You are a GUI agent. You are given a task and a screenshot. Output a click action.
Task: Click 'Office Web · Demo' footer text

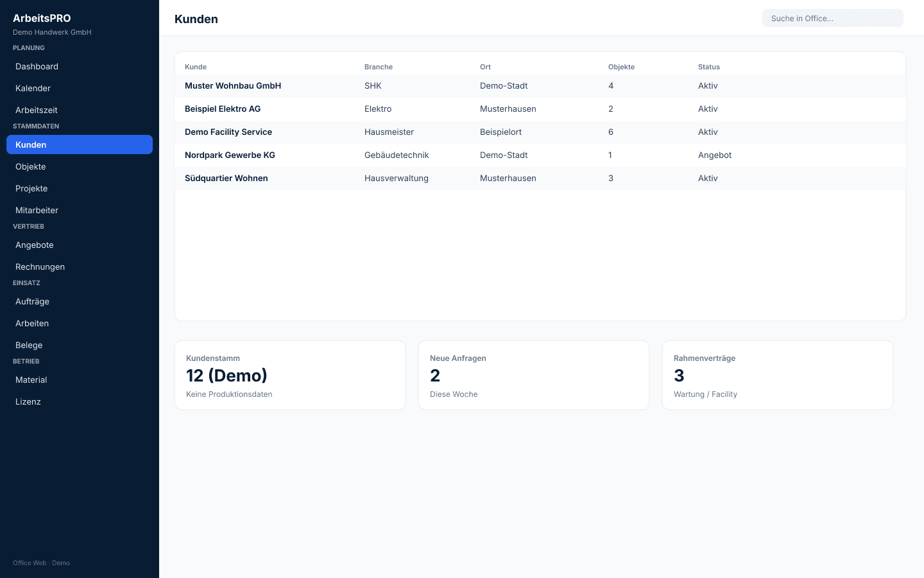coord(41,563)
